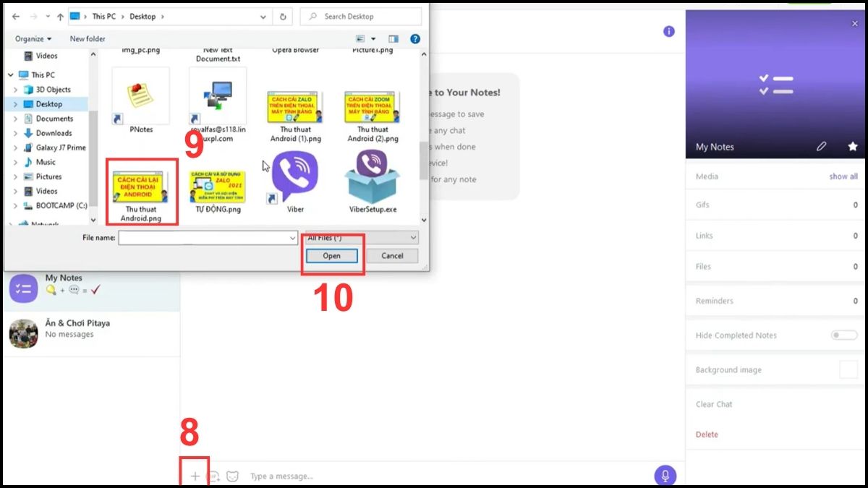Select Thu thuat Android (2).png thumbnail
Viewport: 868px width, 488px height.
click(373, 107)
